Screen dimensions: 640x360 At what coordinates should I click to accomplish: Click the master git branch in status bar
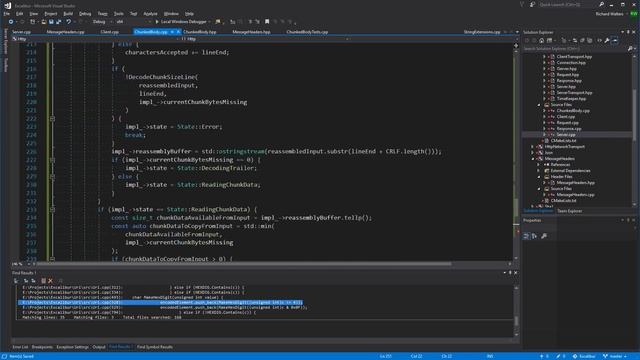615,356
